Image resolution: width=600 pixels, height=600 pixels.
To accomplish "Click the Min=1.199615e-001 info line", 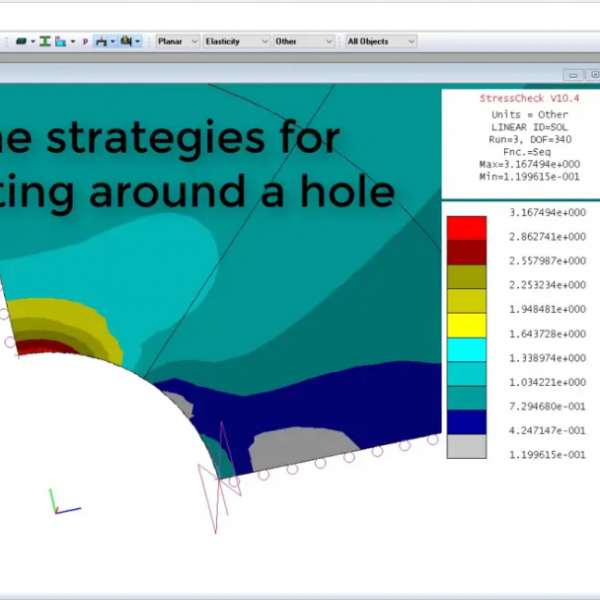I will pyautogui.click(x=530, y=177).
